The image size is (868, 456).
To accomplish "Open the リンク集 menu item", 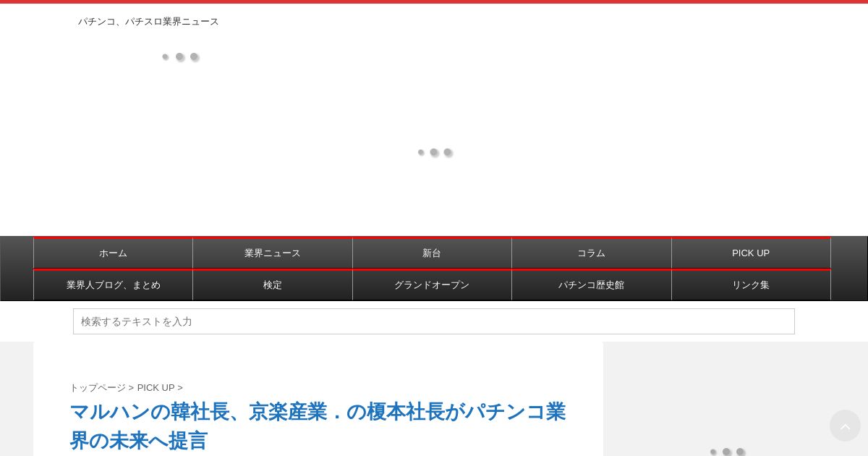I will click(751, 285).
